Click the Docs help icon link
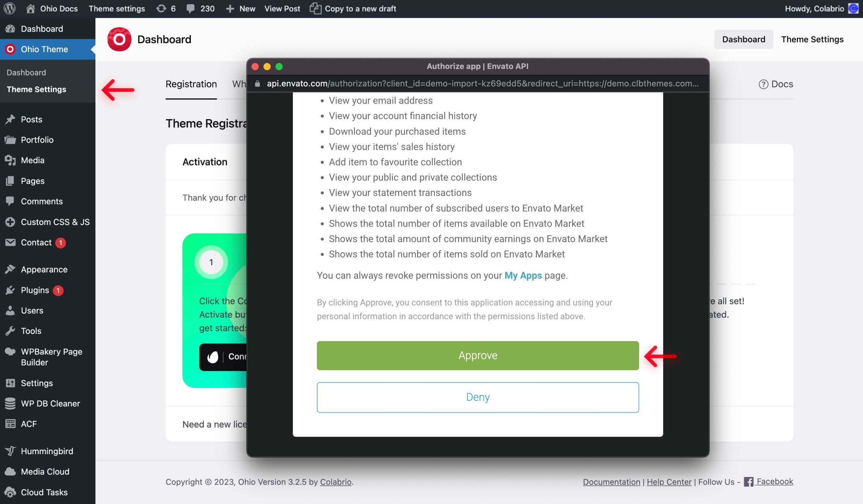Screen dimensions: 863x504 [x=776, y=84]
